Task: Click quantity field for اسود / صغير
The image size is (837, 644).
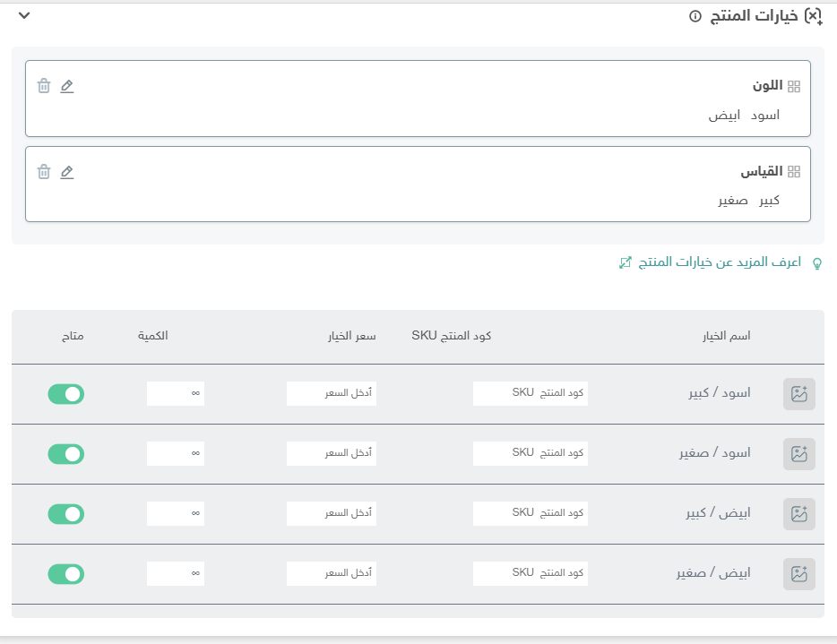Action: [x=176, y=453]
